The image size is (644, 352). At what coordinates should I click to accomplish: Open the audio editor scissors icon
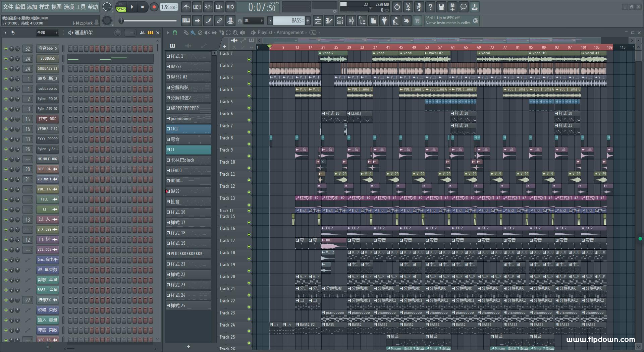[x=408, y=7]
